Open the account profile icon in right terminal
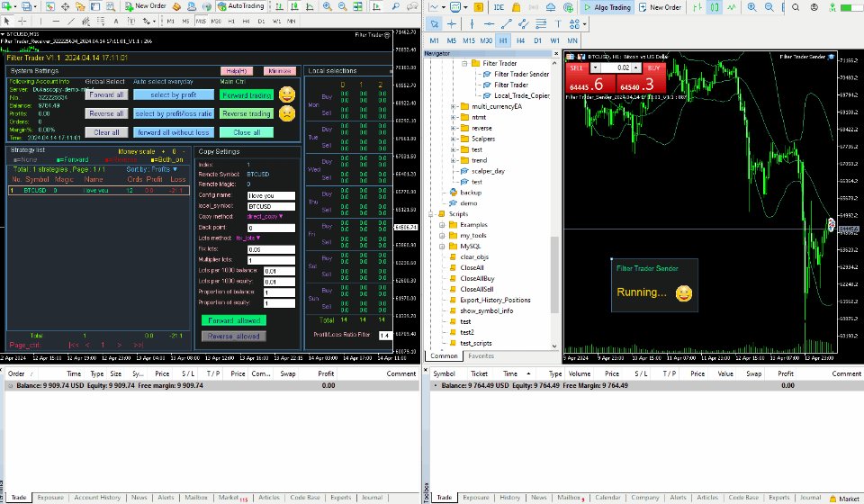864x504 pixels. point(814,7)
